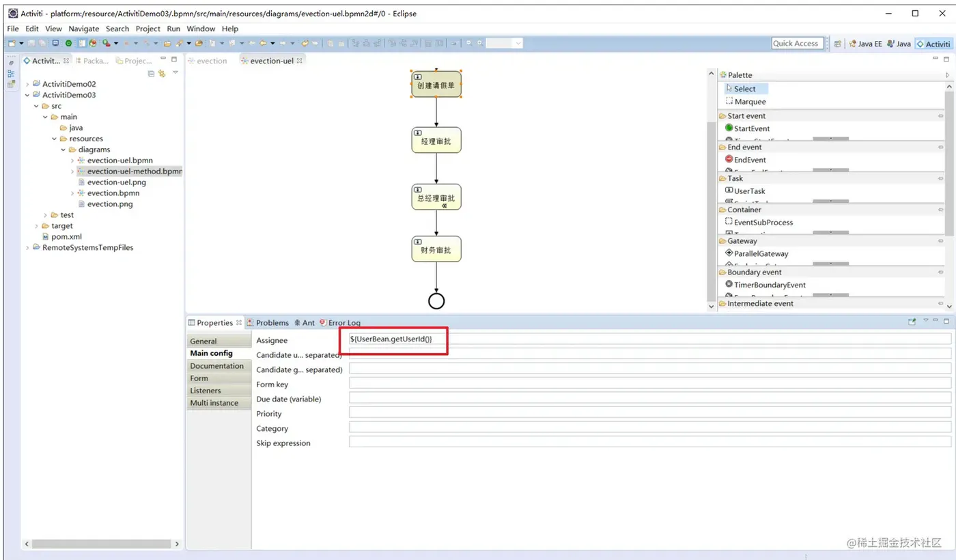Open the navigator View Menu dropdown
956x560 pixels.
pos(175,73)
